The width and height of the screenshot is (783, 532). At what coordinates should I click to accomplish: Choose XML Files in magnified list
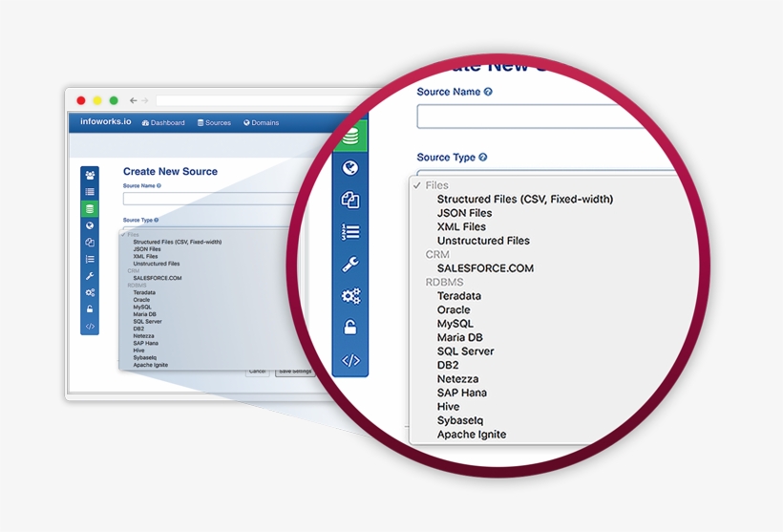click(x=461, y=226)
